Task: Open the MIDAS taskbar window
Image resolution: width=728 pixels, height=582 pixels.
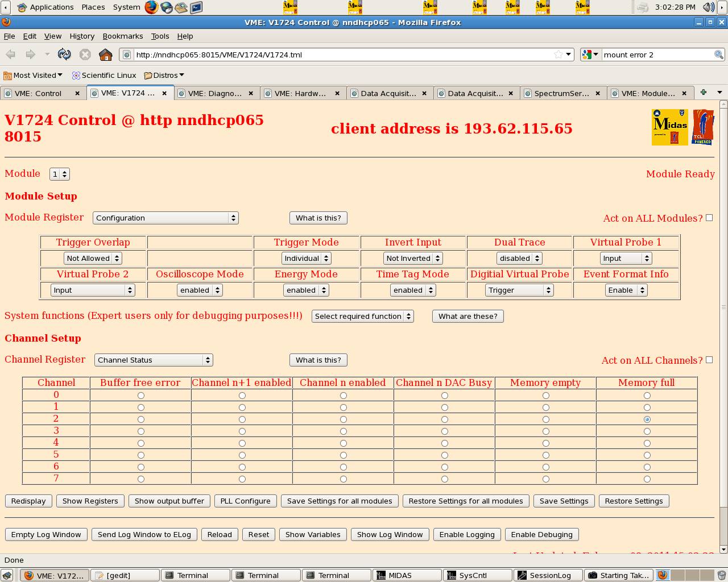Action: 407,575
